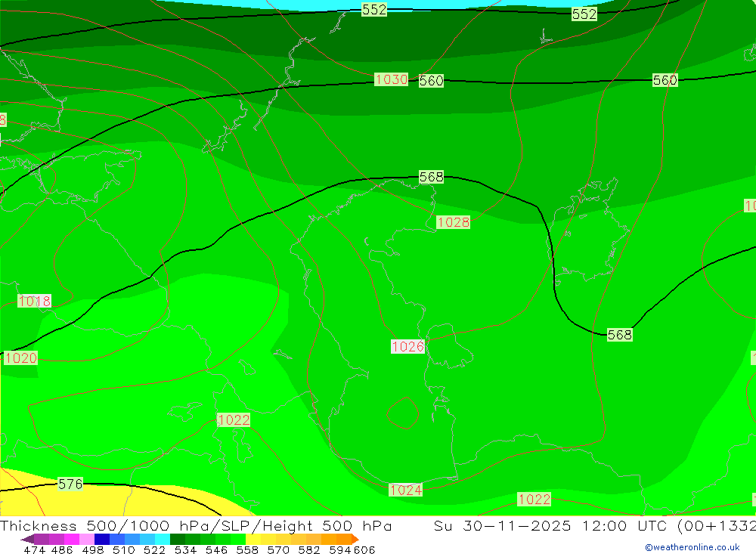Click the purple left arrow of the legend
The width and height of the screenshot is (756, 554).
27,539
